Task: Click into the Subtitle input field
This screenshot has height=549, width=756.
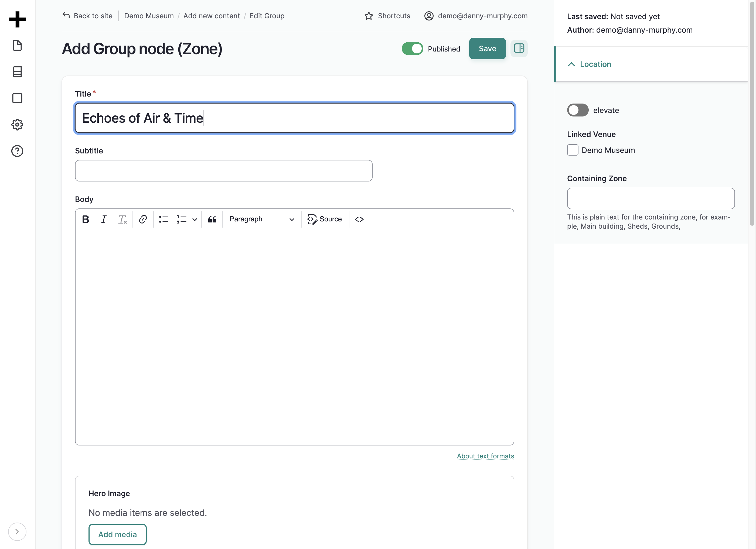Action: (224, 171)
